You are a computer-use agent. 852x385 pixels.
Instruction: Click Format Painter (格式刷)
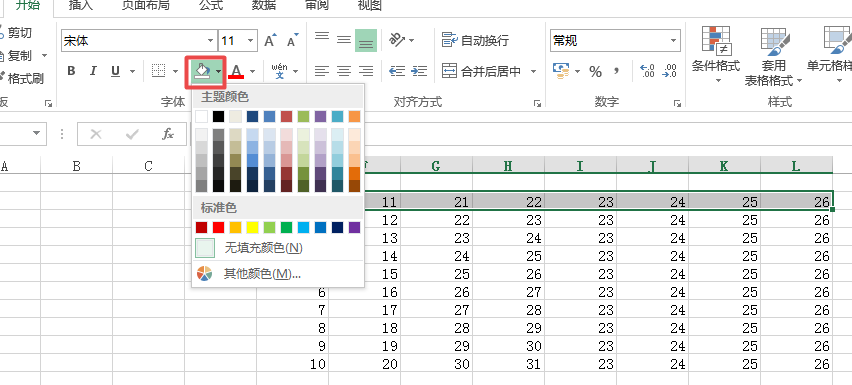point(21,79)
